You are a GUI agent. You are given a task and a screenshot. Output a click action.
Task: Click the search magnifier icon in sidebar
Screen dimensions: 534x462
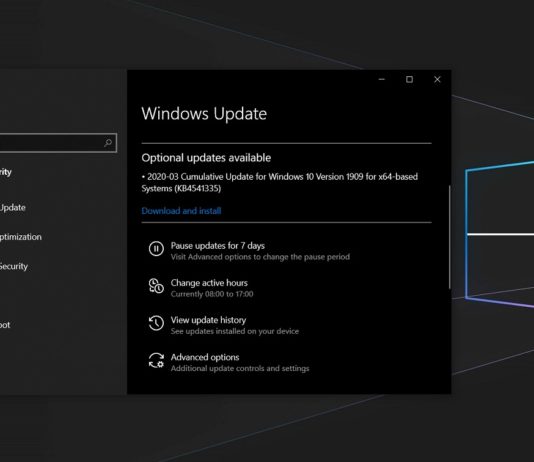pyautogui.click(x=108, y=143)
